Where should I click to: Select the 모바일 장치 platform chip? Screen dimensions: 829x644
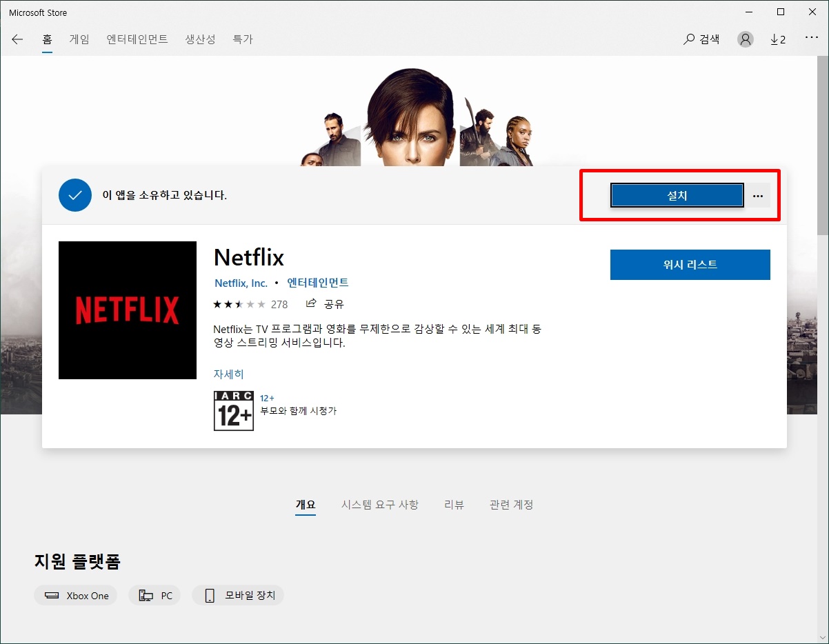point(238,596)
